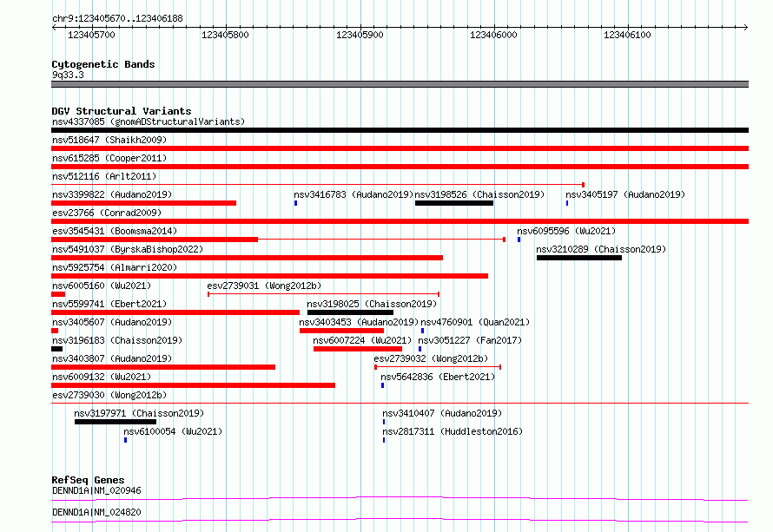Click the right arrowhead of the ruler
The image size is (773, 532).
[746, 27]
